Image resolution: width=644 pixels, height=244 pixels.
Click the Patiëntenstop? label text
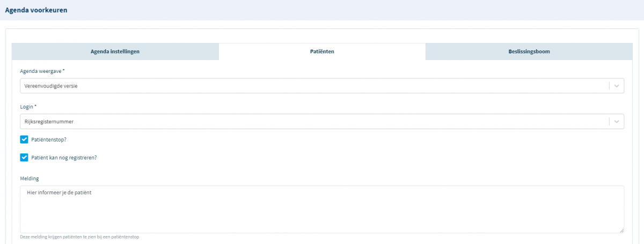point(53,139)
